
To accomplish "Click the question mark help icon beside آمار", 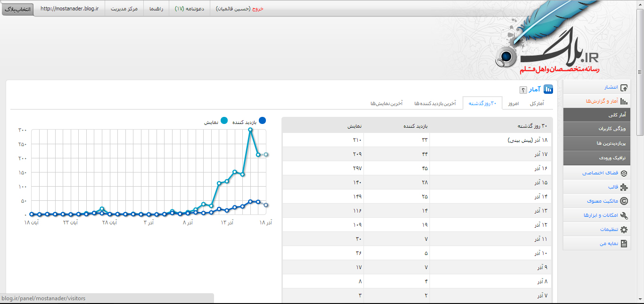I will (523, 90).
